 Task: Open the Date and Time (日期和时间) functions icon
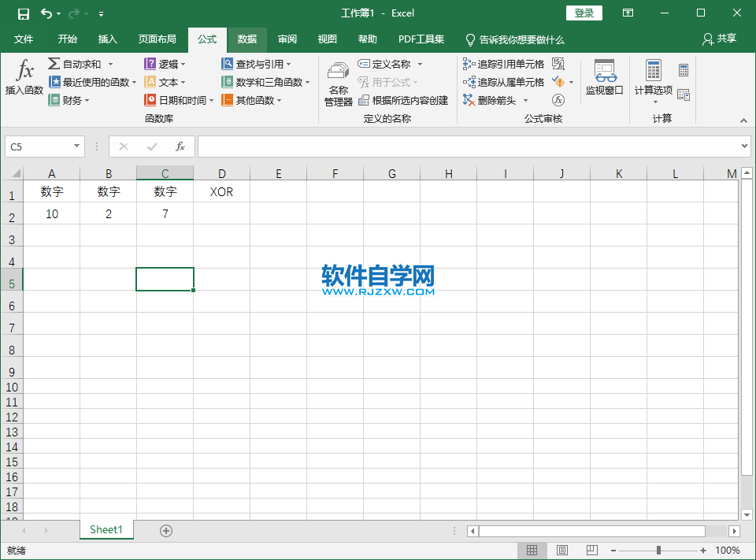pos(150,100)
